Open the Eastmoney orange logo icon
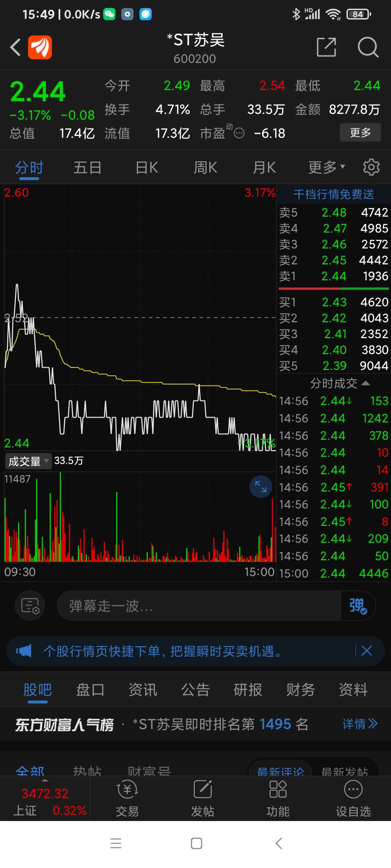Viewport: 391px width, 868px height. pyautogui.click(x=40, y=47)
